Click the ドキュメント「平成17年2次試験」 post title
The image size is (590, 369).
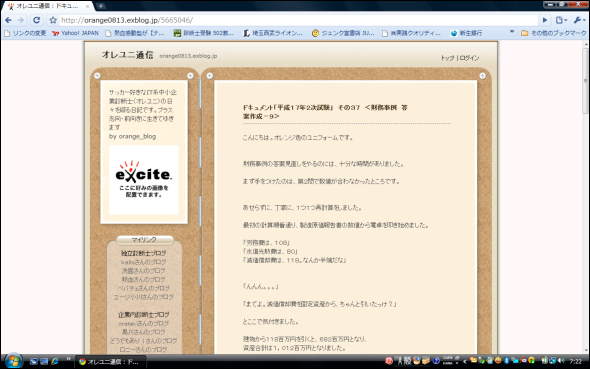click(x=325, y=112)
